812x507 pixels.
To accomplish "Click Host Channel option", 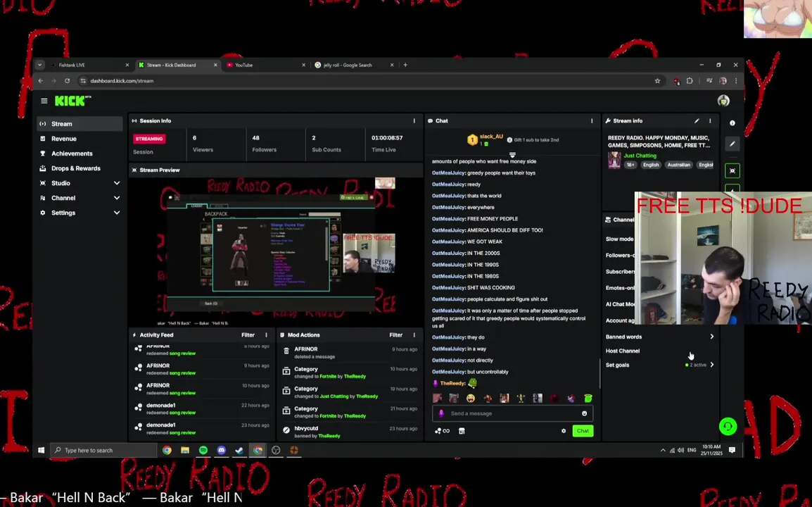I will point(623,351).
